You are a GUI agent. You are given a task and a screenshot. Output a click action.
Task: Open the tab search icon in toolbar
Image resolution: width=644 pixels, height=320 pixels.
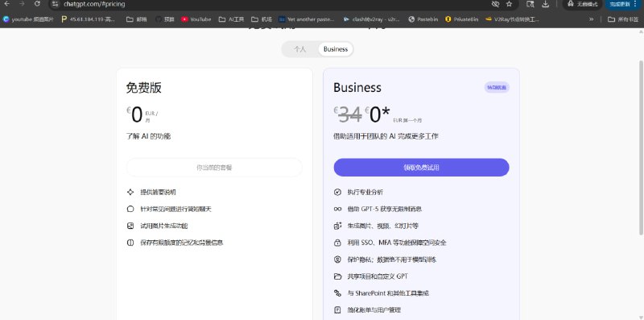tap(530, 4)
